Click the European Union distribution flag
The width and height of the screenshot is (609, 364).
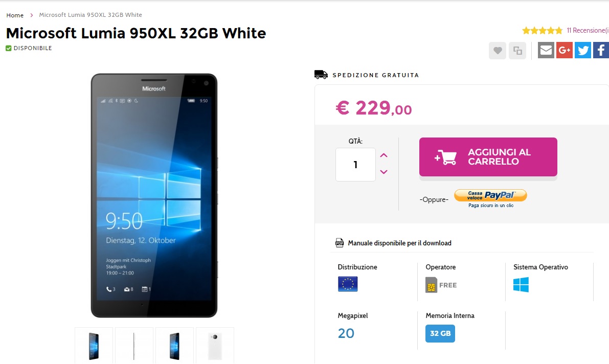(348, 284)
